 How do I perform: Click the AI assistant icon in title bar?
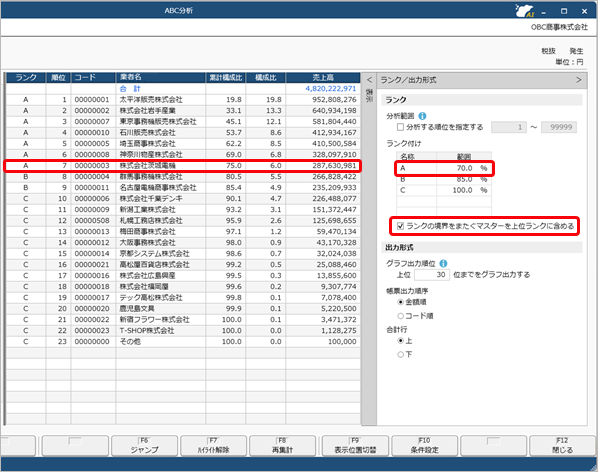pos(524,11)
